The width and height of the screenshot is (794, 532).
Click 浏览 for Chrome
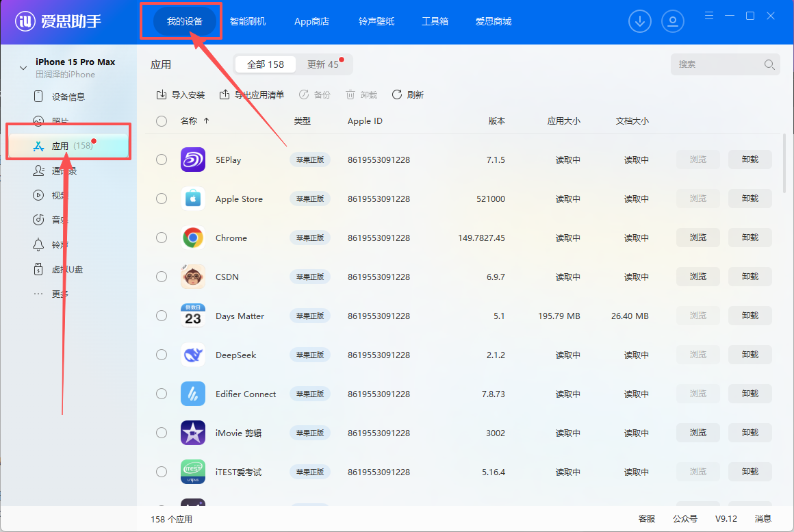pyautogui.click(x=697, y=238)
